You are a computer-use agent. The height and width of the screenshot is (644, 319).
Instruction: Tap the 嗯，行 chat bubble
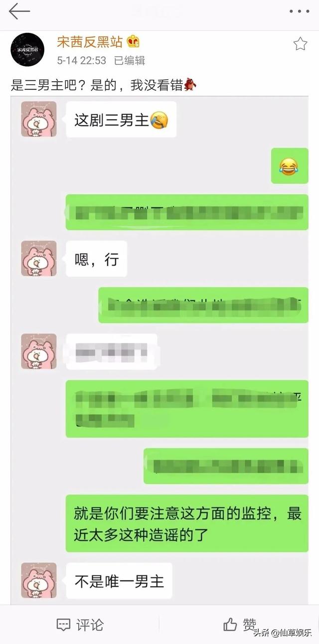(x=96, y=259)
